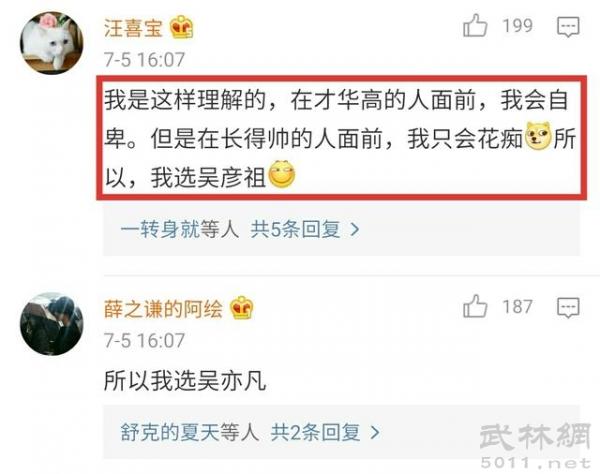Open replier 一转身就 profile link
Viewport: 600px width, 474px height.
click(160, 230)
